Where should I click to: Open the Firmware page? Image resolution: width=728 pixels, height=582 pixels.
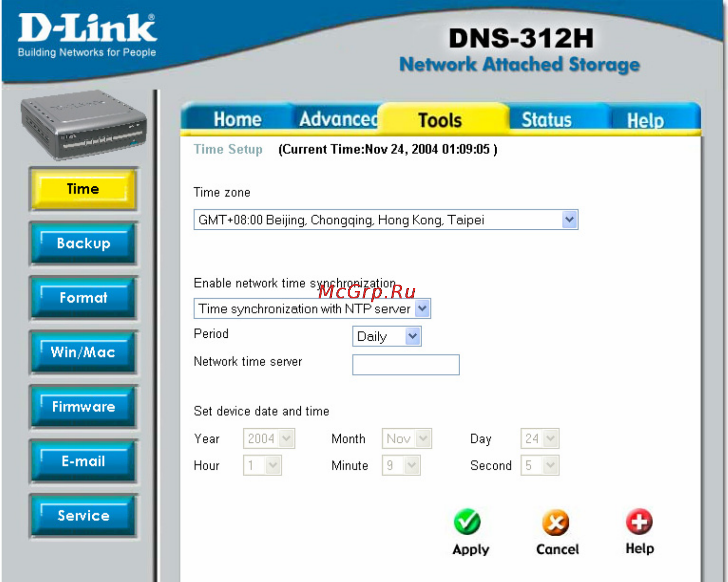pyautogui.click(x=83, y=407)
